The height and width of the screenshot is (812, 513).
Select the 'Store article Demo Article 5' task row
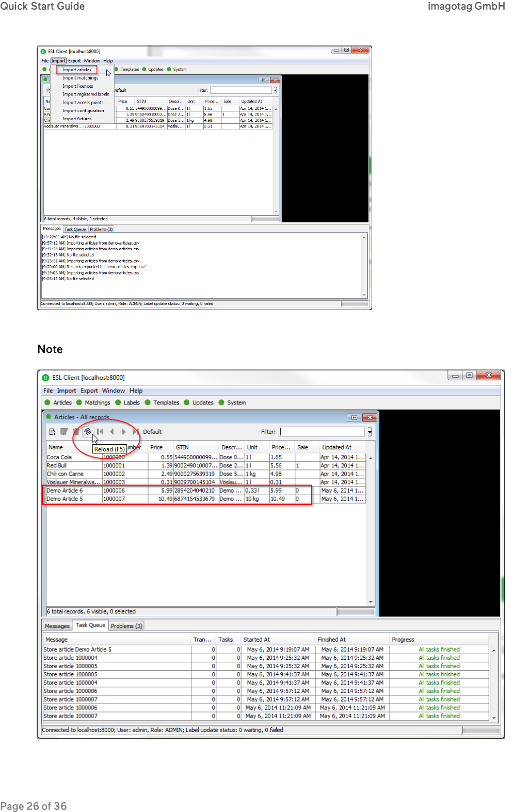266,649
